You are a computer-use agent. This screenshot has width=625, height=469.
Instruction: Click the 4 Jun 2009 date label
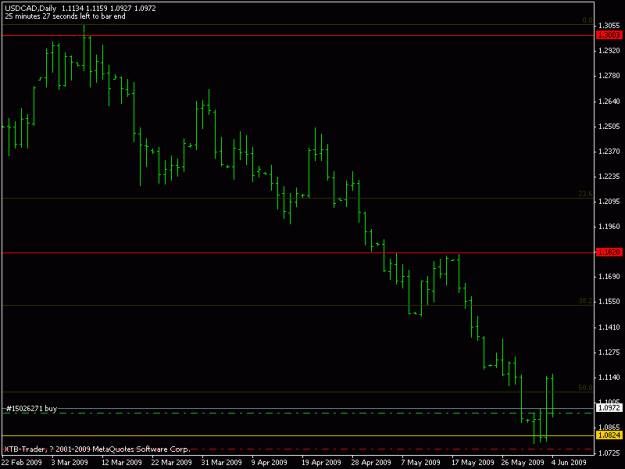click(x=569, y=462)
